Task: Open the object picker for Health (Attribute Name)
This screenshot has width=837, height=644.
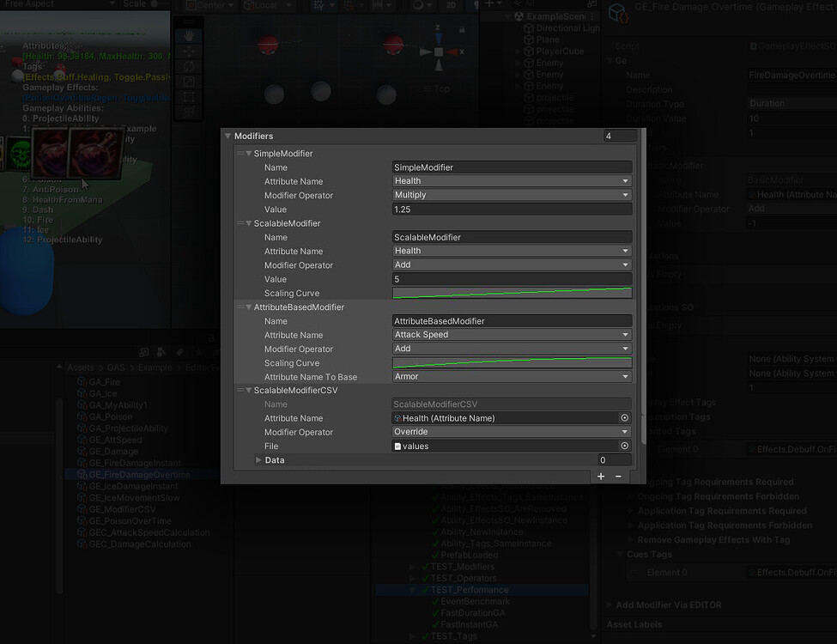Action: (x=626, y=417)
